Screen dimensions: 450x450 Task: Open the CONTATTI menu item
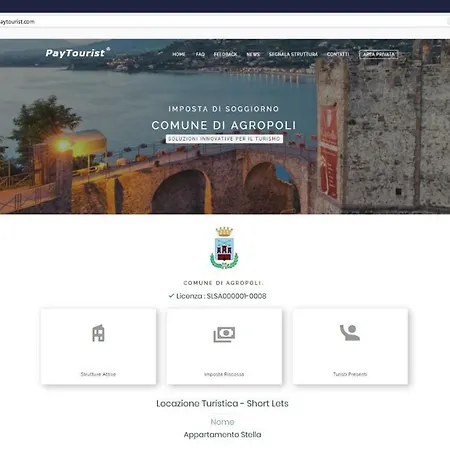point(338,54)
